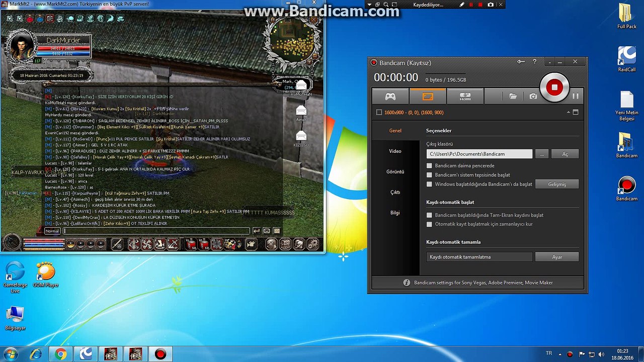Open Bandicam output folder icon
Image resolution: width=644 pixels, height=362 pixels.
513,96
